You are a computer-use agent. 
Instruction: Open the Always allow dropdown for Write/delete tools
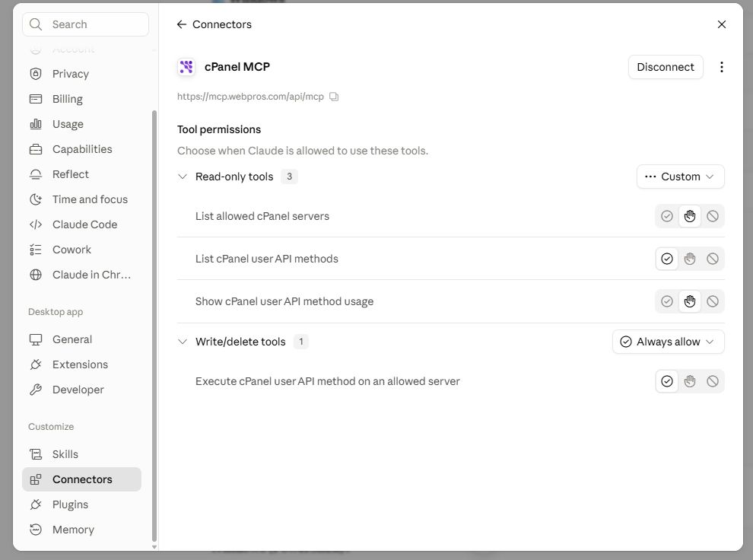coord(668,342)
